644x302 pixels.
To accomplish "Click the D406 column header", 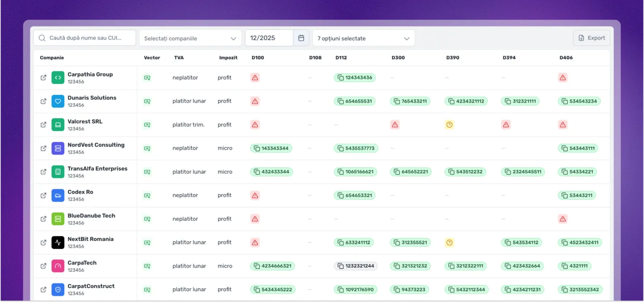I will point(566,58).
